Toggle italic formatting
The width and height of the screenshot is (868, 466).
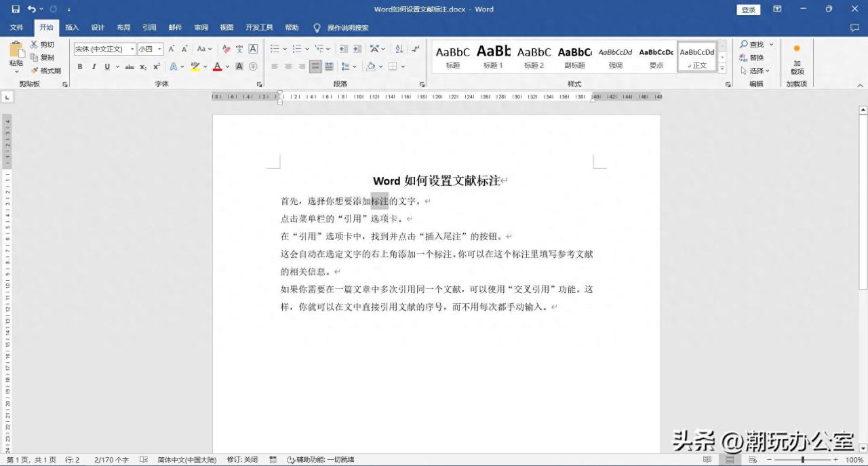(x=94, y=66)
